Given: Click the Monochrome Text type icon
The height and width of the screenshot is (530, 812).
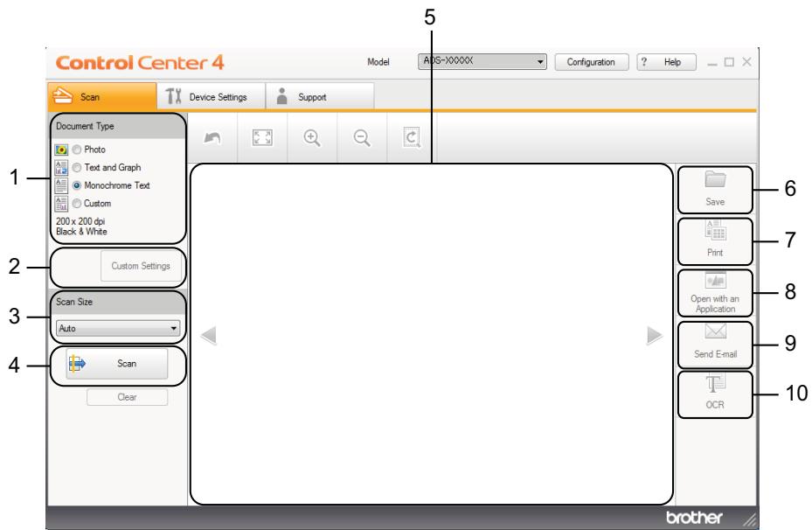Looking at the screenshot, I should tap(61, 185).
